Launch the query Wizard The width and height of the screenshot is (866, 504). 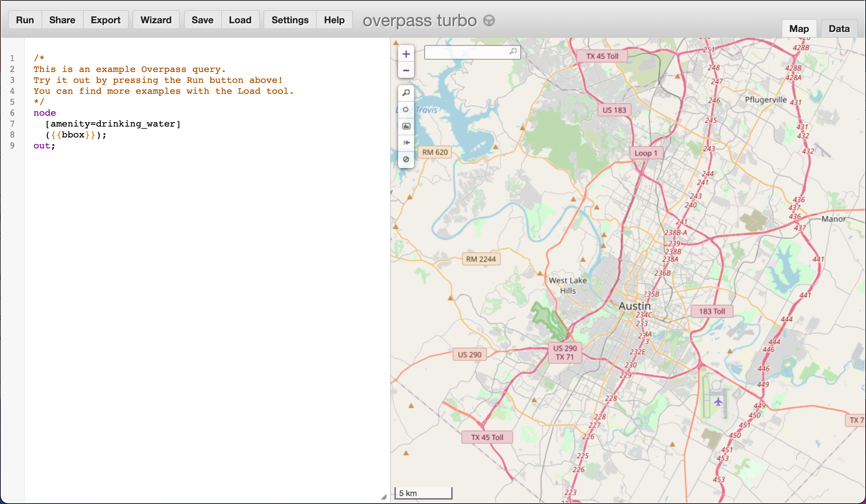pyautogui.click(x=156, y=20)
